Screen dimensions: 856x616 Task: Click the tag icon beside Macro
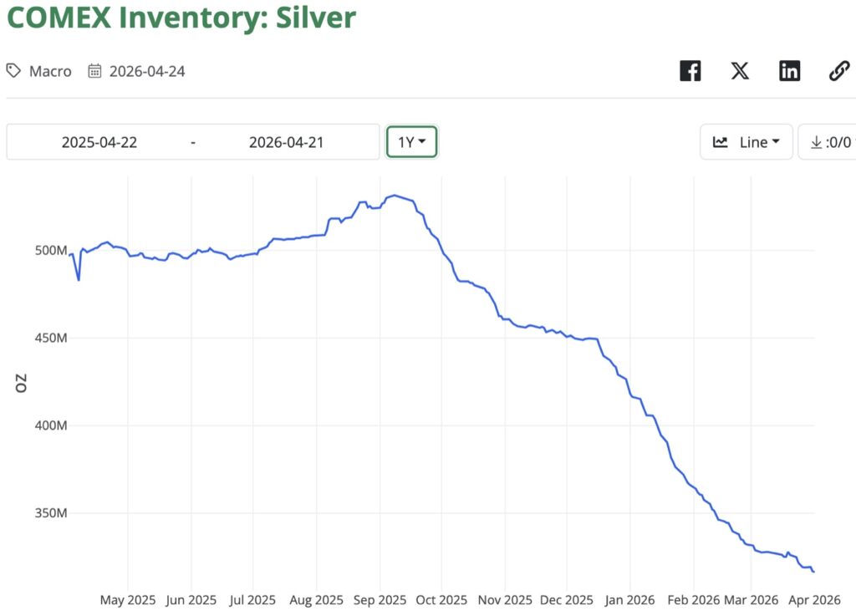coord(13,71)
